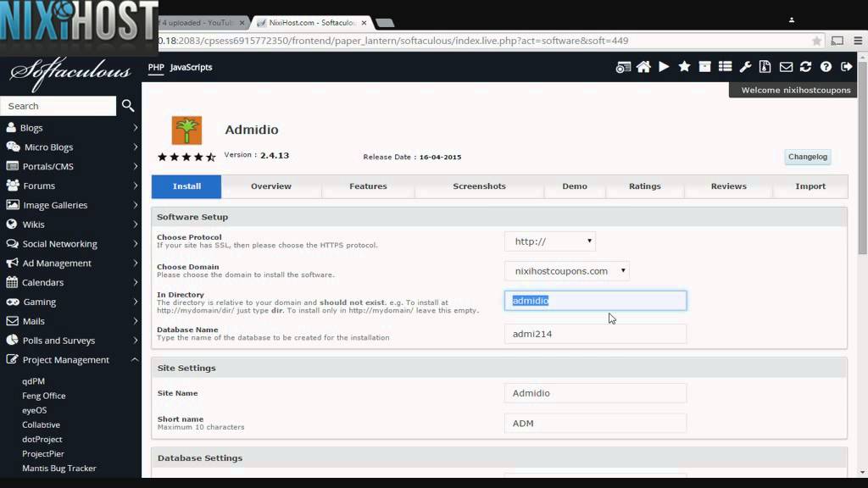The image size is (868, 488).
Task: Open the cPanel control panel icon
Action: [x=623, y=68]
